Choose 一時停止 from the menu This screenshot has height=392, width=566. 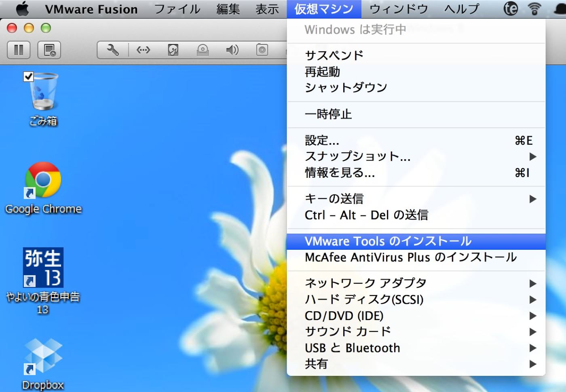(416, 114)
